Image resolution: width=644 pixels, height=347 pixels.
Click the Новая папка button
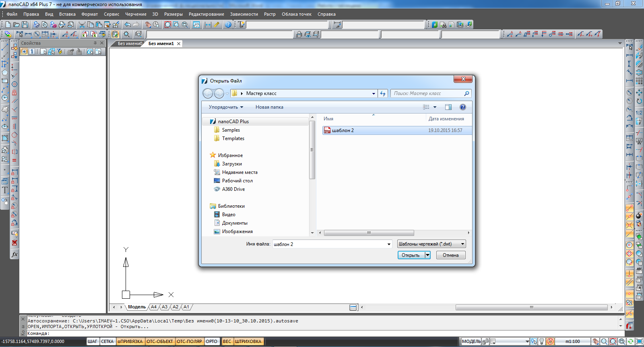tap(269, 107)
